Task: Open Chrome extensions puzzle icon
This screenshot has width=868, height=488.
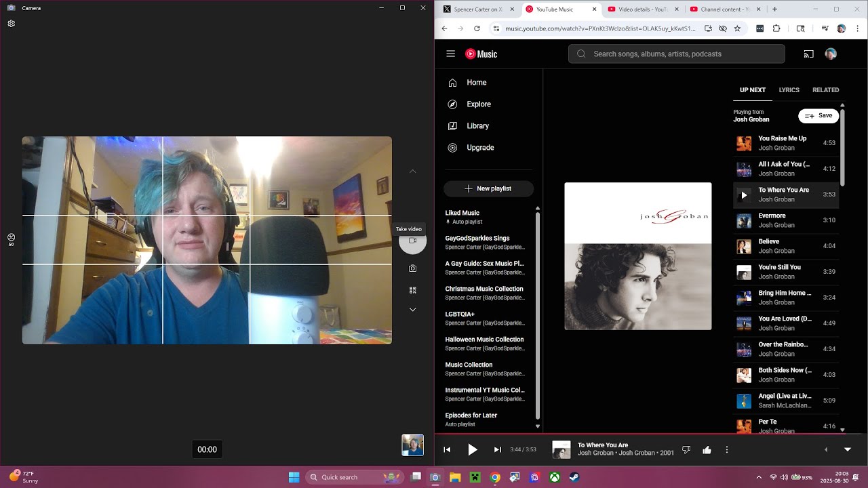Action: pyautogui.click(x=777, y=28)
